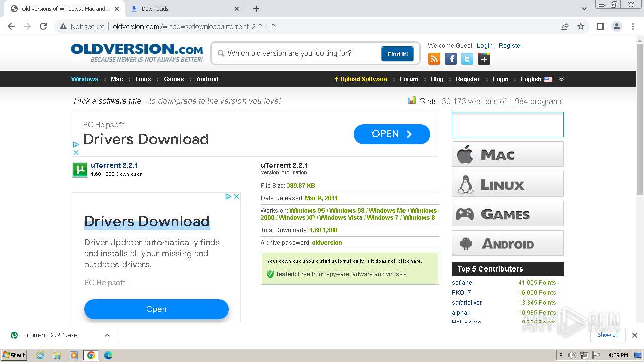Screen dimensions: 644x362
Task: Reload the page with the refresh icon
Action: click(x=43, y=27)
